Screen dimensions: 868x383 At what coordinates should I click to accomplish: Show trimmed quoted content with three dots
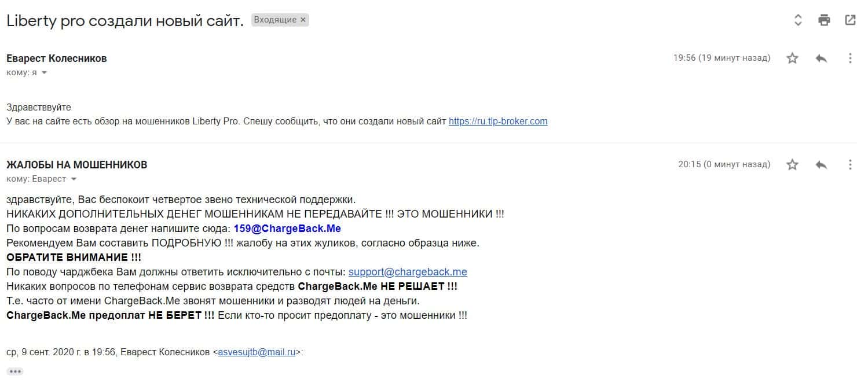click(15, 371)
